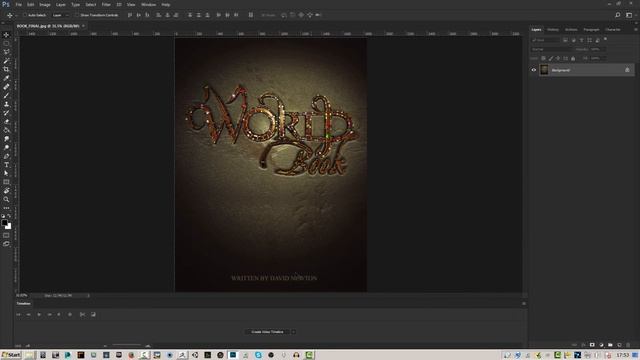Click the Create Video Timeline button
The width and height of the screenshot is (640, 360).
pos(267,332)
